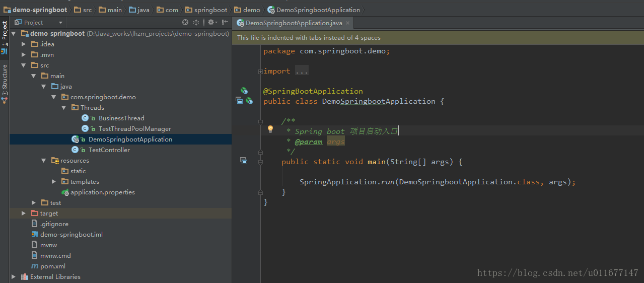The height and width of the screenshot is (283, 644).
Task: Click @SpringBootApplication annotation in editor
Action: pyautogui.click(x=313, y=91)
